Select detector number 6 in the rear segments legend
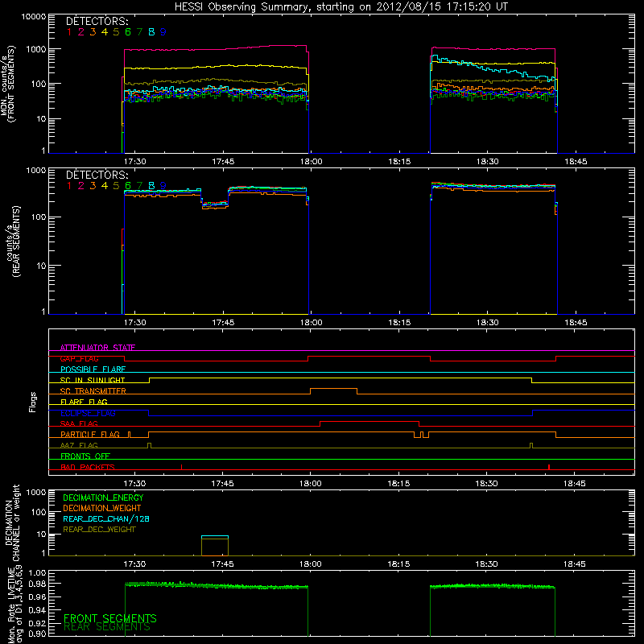644x644 pixels. pos(128,186)
